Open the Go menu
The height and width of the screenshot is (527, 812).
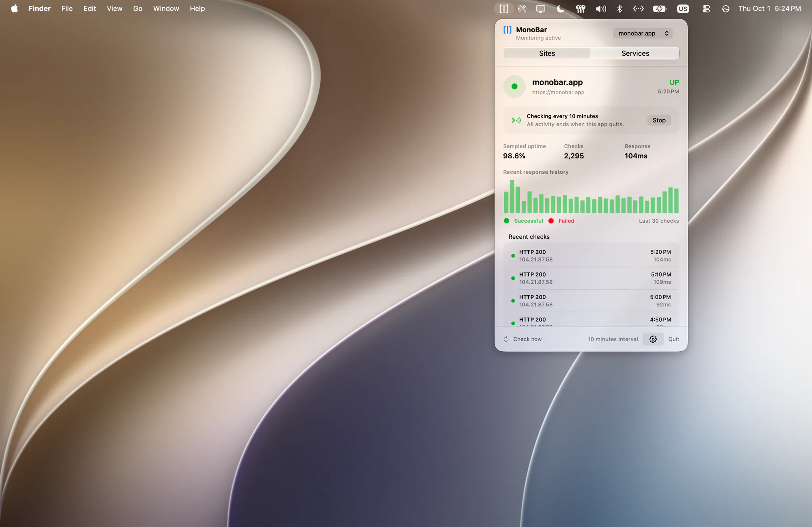(138, 8)
